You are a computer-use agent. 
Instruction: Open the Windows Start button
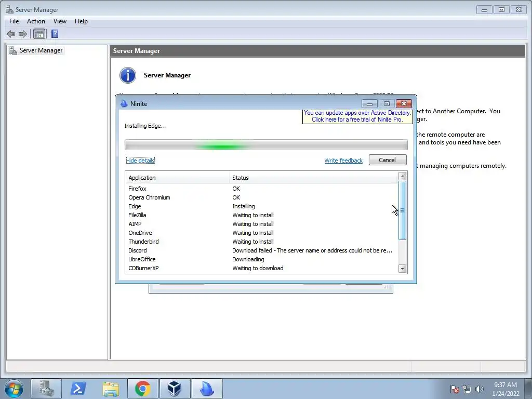(x=14, y=389)
